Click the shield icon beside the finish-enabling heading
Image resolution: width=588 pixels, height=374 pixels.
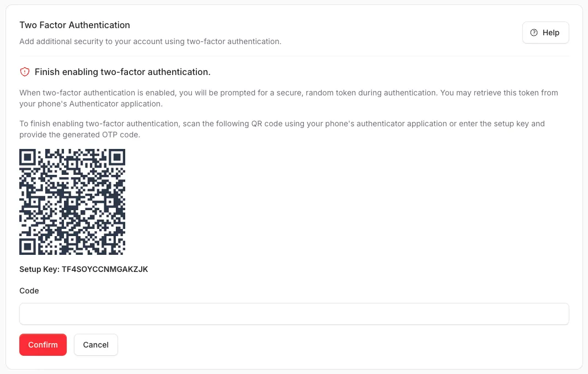tap(25, 72)
